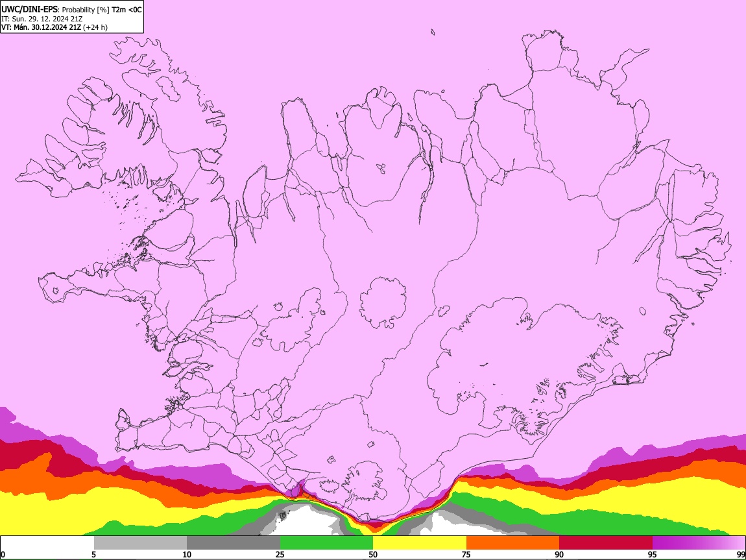Click the 'T2m <0C' parameter label

pyautogui.click(x=126, y=10)
